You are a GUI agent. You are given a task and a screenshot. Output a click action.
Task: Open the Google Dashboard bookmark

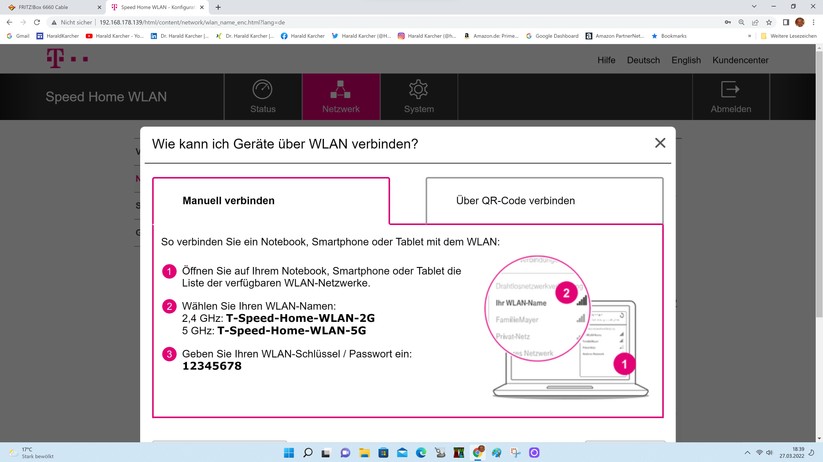pos(552,36)
